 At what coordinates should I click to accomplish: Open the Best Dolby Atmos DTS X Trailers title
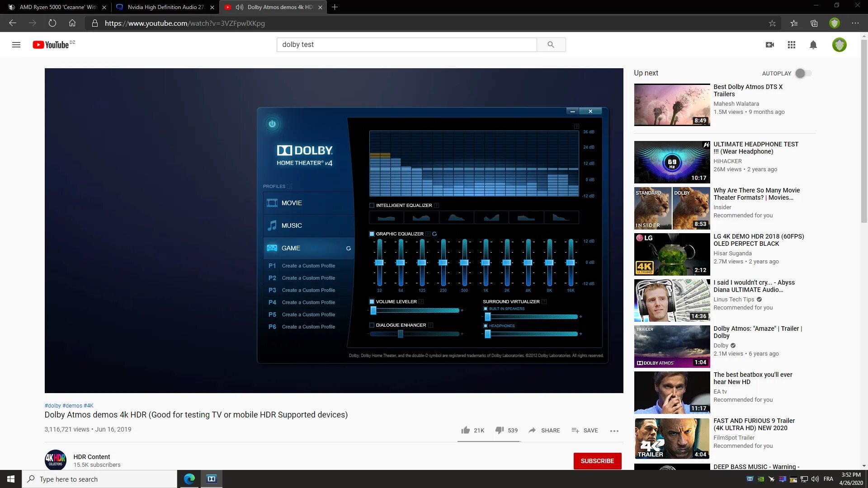(x=748, y=90)
